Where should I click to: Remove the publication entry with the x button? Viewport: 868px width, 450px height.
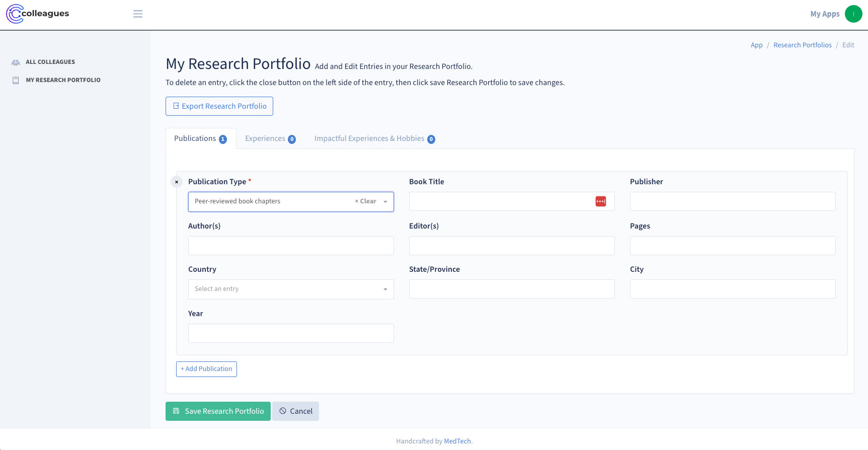177,182
